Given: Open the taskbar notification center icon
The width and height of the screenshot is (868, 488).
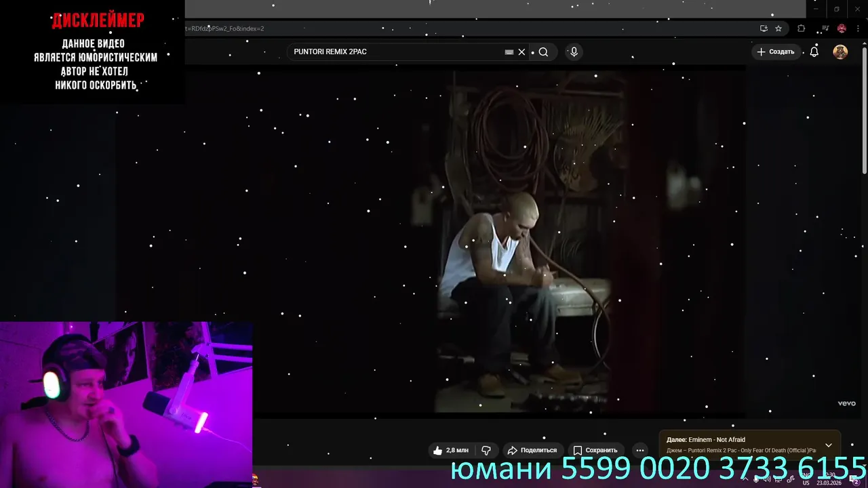Looking at the screenshot, I should click(855, 479).
